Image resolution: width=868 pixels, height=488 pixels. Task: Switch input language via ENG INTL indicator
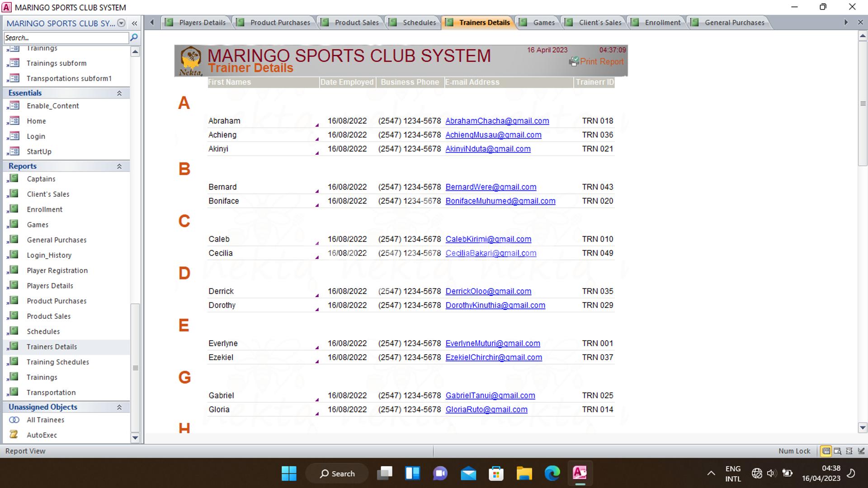pyautogui.click(x=733, y=473)
